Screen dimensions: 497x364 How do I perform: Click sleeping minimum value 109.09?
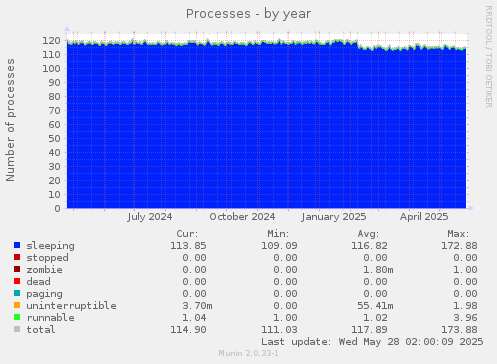click(279, 246)
